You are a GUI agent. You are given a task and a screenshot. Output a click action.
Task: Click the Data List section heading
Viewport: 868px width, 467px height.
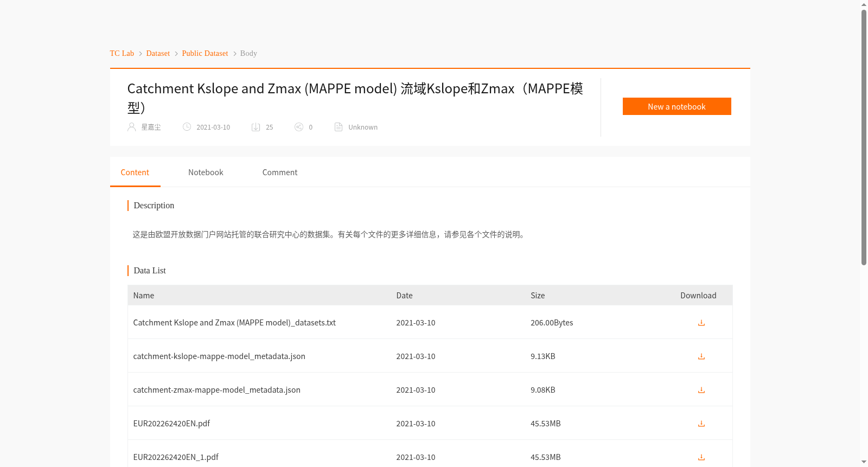[150, 271]
